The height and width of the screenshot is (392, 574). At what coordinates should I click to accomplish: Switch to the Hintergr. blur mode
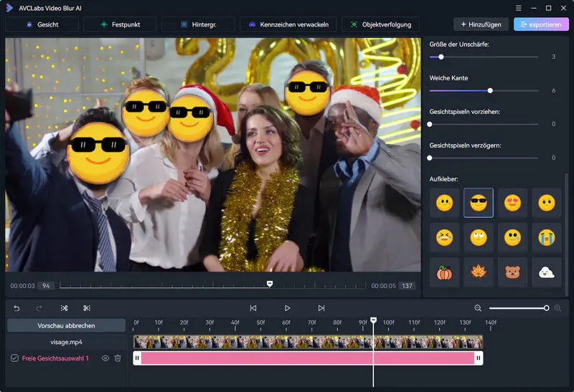(198, 24)
